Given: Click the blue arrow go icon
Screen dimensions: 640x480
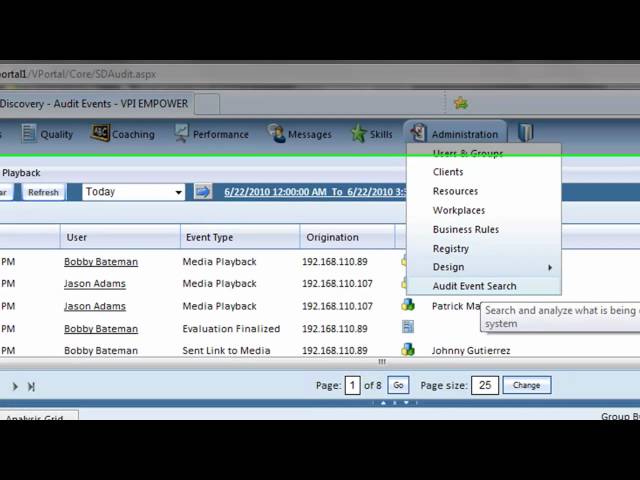Looking at the screenshot, I should [x=202, y=191].
